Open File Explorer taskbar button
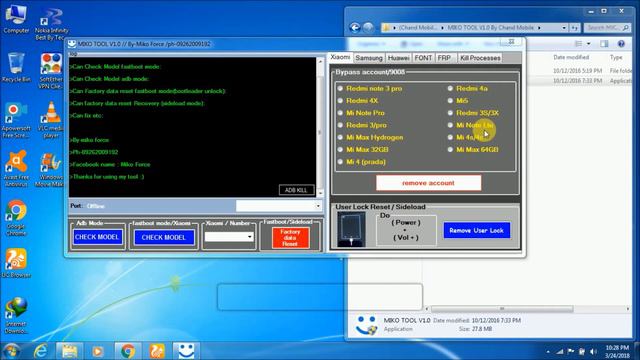 69,351
